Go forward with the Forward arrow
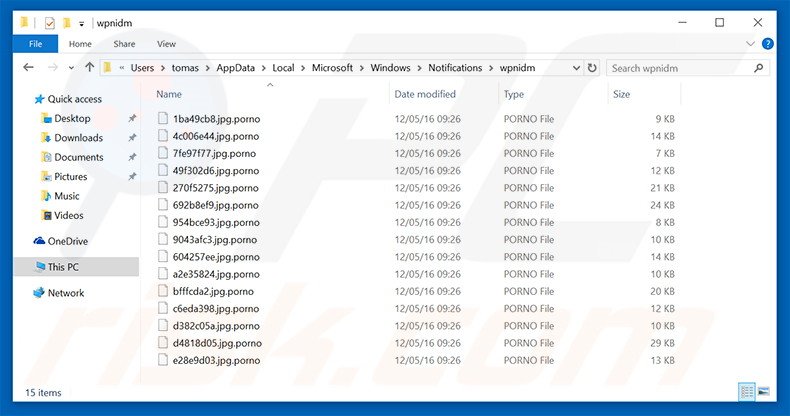 coord(52,67)
